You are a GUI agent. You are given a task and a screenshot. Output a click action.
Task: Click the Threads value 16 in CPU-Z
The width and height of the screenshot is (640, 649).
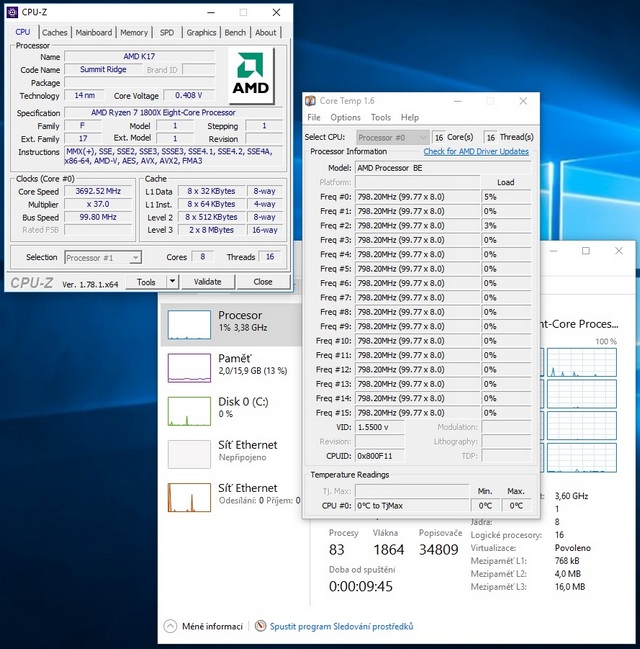pos(270,257)
